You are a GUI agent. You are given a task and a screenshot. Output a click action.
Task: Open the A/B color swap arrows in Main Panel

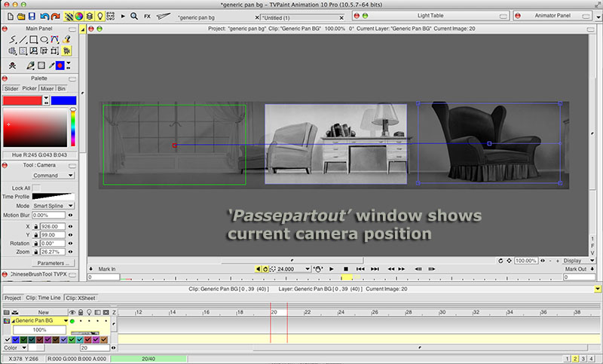click(x=68, y=66)
